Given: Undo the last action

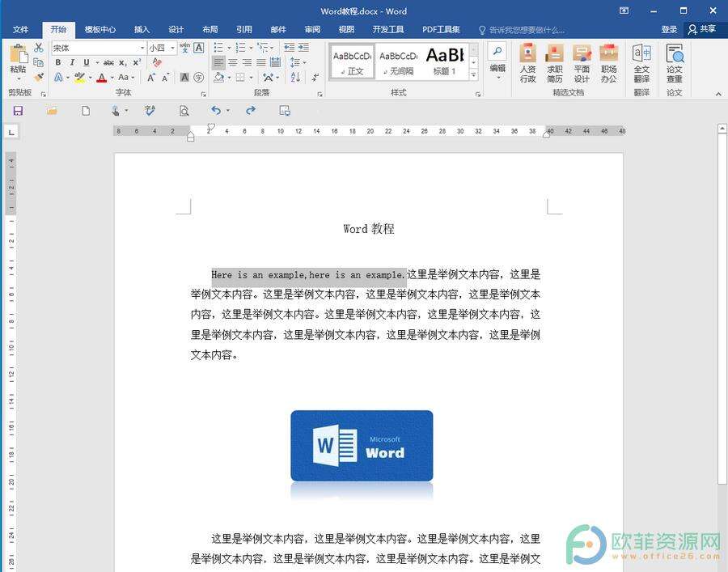Looking at the screenshot, I should pyautogui.click(x=216, y=111).
